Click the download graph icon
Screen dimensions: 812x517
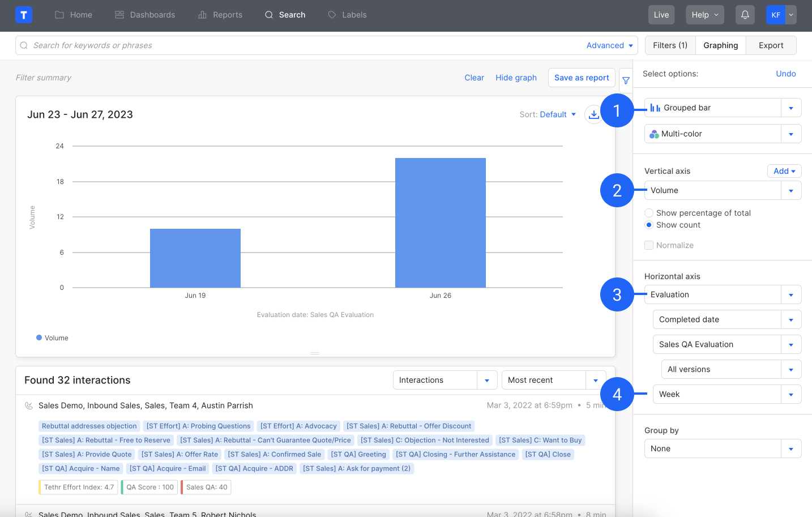(593, 114)
